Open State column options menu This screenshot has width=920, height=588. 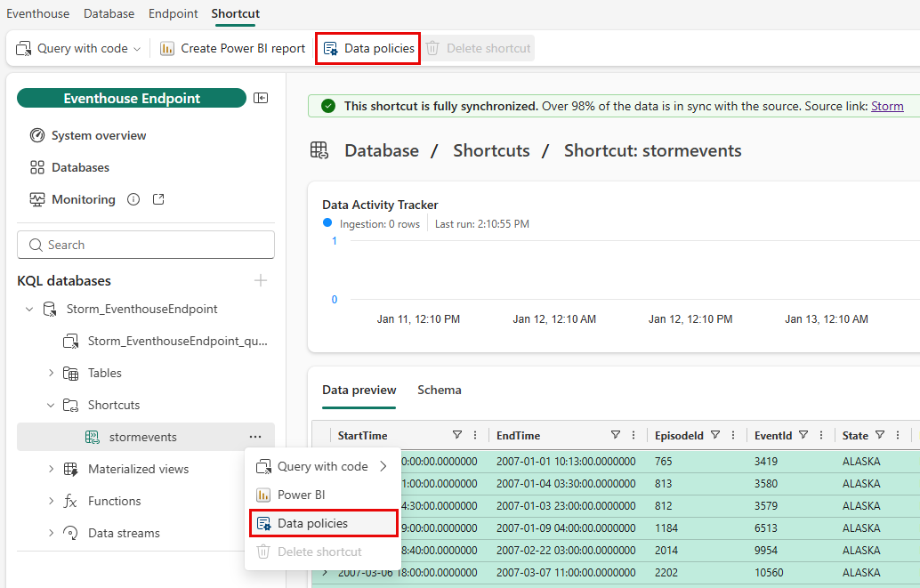tap(898, 435)
